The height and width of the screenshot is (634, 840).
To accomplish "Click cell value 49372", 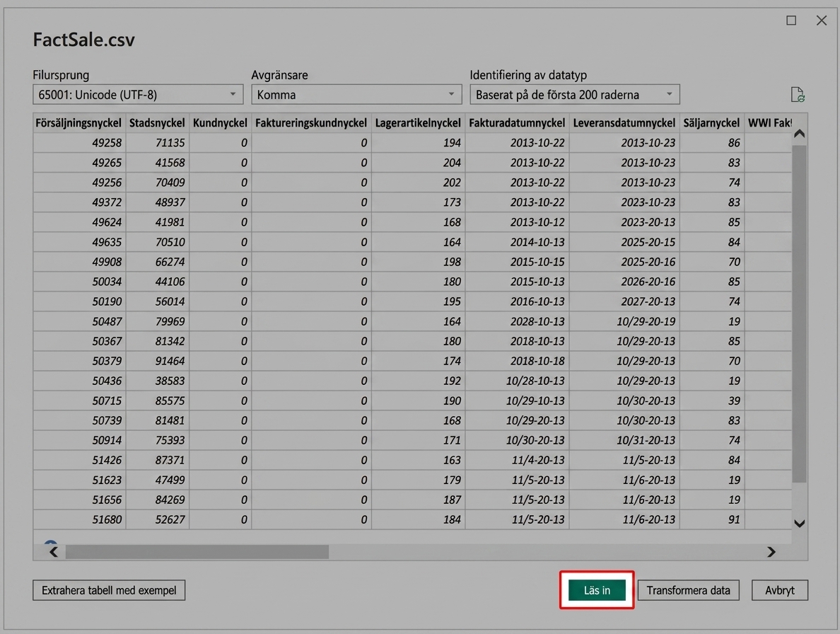I will tap(107, 202).
